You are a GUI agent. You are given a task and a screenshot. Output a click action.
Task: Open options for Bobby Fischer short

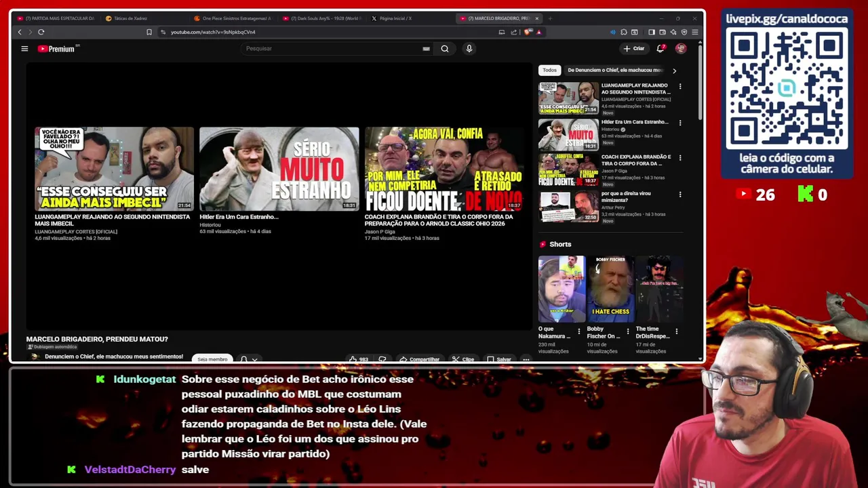pos(627,331)
